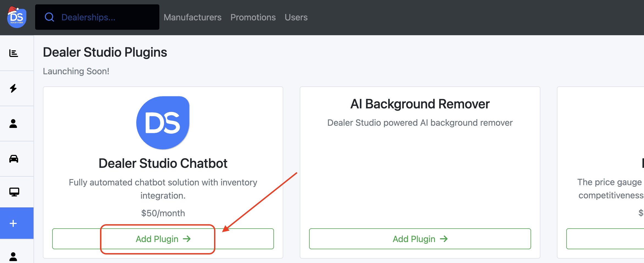Click the Dealer Studio Chatbot title
The width and height of the screenshot is (644, 263).
[163, 163]
